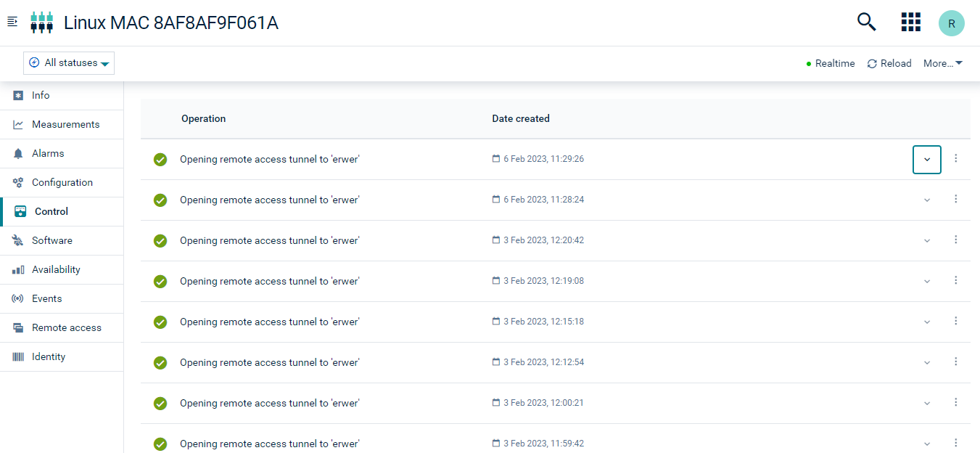The width and height of the screenshot is (980, 453).
Task: Collapse the left navigation with the hamburger icon
Action: point(12,22)
